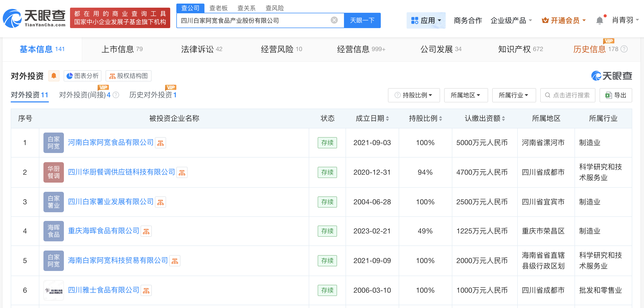The image size is (644, 308).
Task: Open equity structure icon for 重庆海晖食品有限公司
Action: pos(146,231)
